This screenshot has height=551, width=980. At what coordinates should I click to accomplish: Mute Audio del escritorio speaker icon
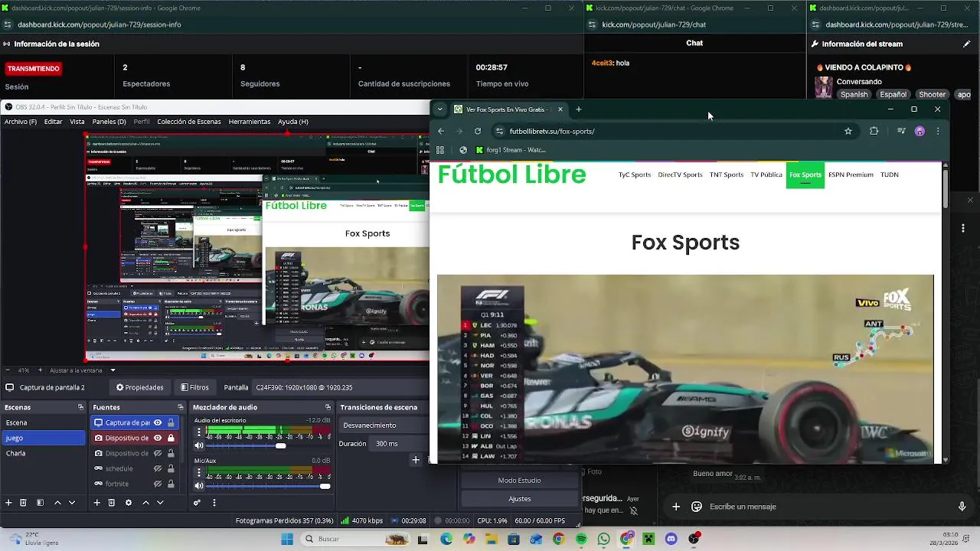point(199,445)
